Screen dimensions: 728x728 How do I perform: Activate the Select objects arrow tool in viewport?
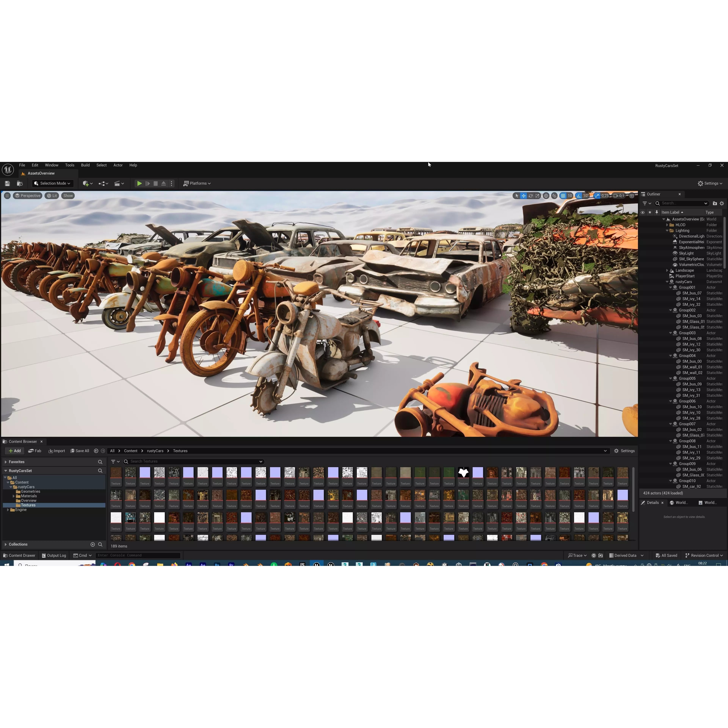pyautogui.click(x=517, y=196)
